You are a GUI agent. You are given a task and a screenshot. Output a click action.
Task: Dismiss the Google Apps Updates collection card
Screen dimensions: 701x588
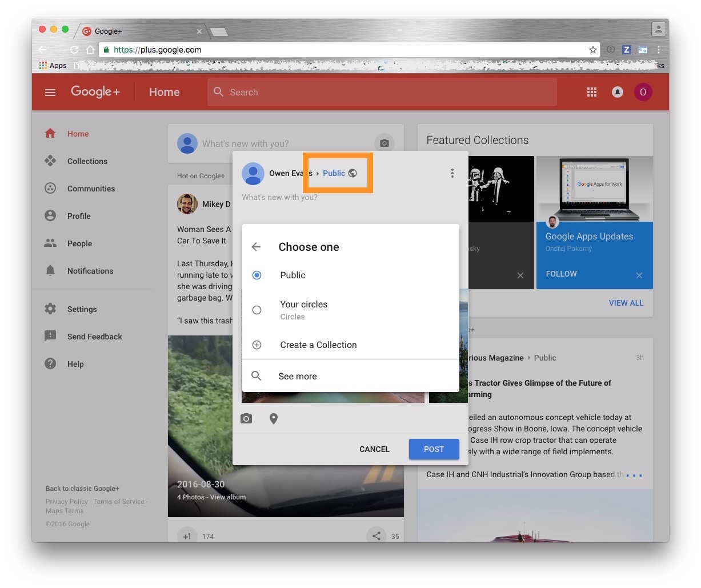(639, 275)
